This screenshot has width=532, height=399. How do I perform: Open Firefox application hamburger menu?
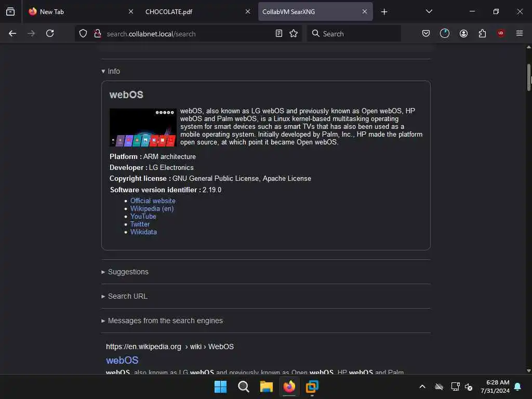coord(520,33)
